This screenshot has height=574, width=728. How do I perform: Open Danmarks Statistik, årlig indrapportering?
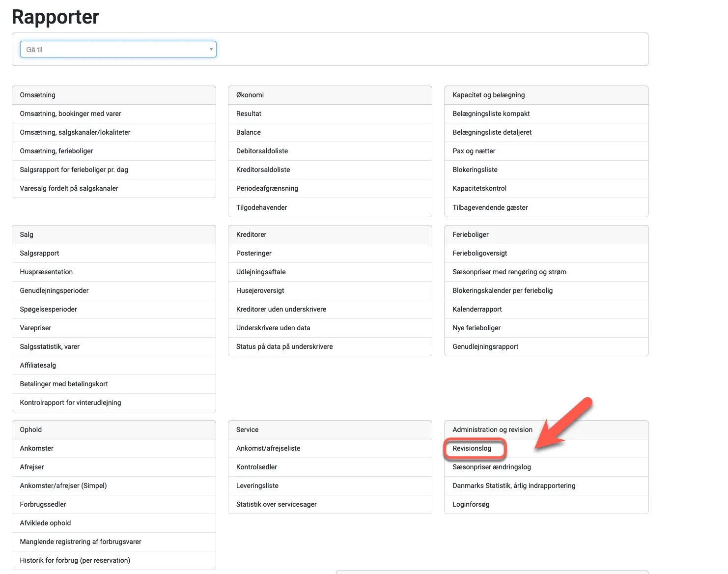[514, 486]
